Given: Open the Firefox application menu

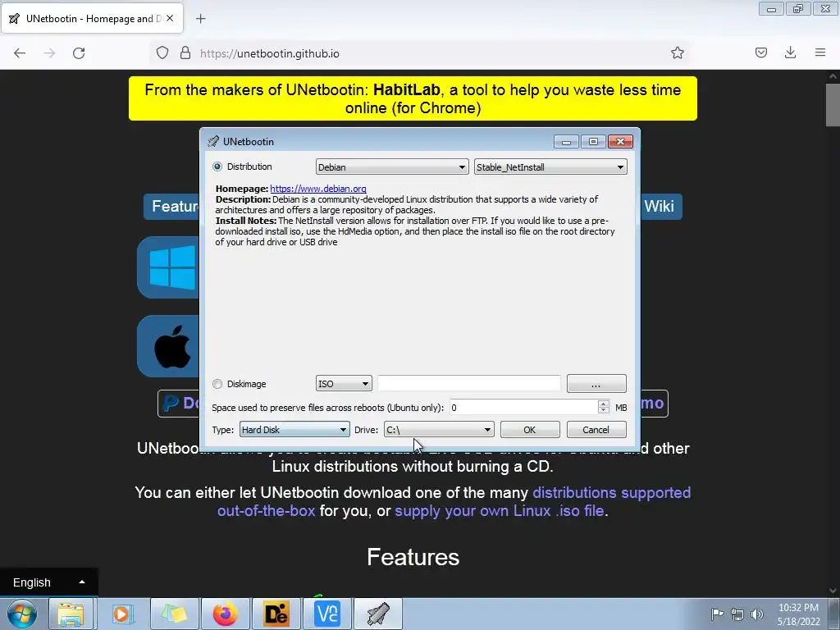Looking at the screenshot, I should click(820, 53).
